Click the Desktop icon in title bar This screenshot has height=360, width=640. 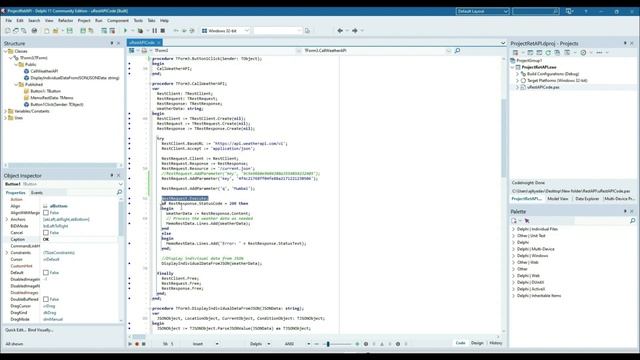click(x=569, y=11)
